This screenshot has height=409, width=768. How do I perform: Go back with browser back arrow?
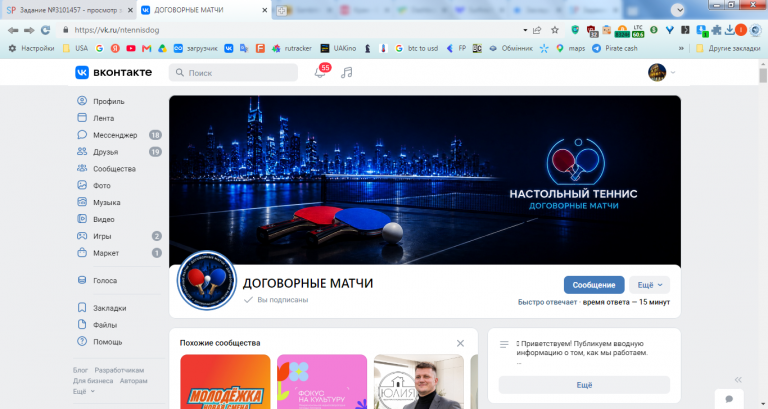point(13,30)
